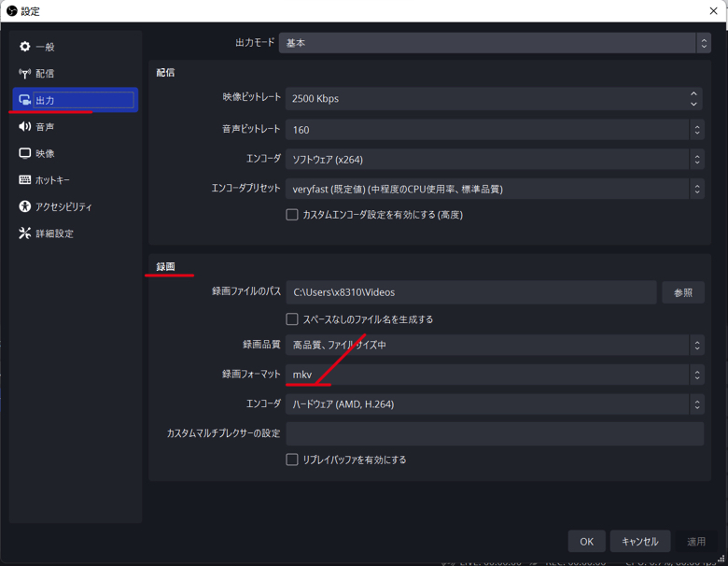Open the 詳細設定 settings page
728x566 pixels.
click(76, 233)
